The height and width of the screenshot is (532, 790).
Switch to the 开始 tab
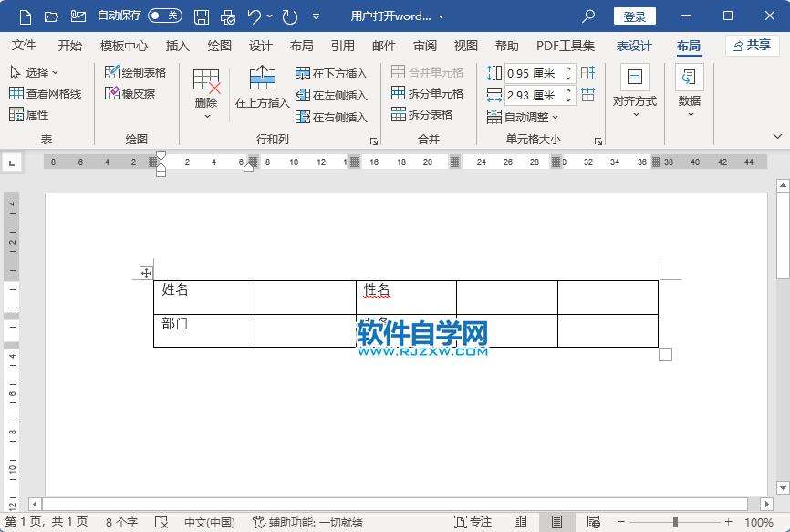coord(69,46)
